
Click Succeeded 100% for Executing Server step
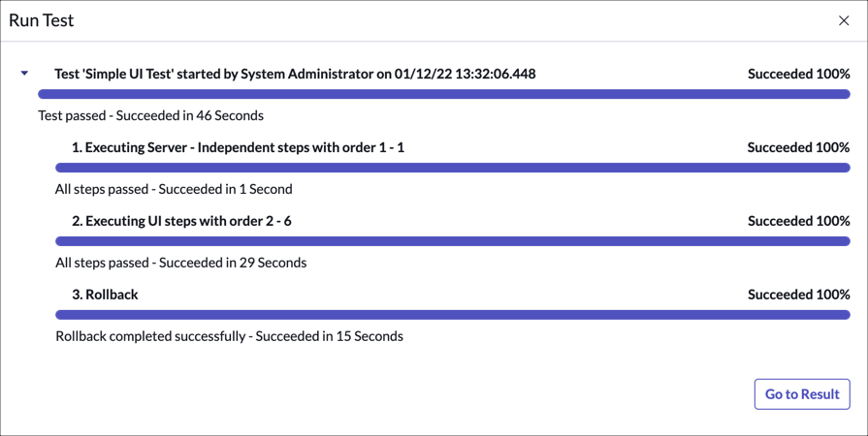point(798,147)
